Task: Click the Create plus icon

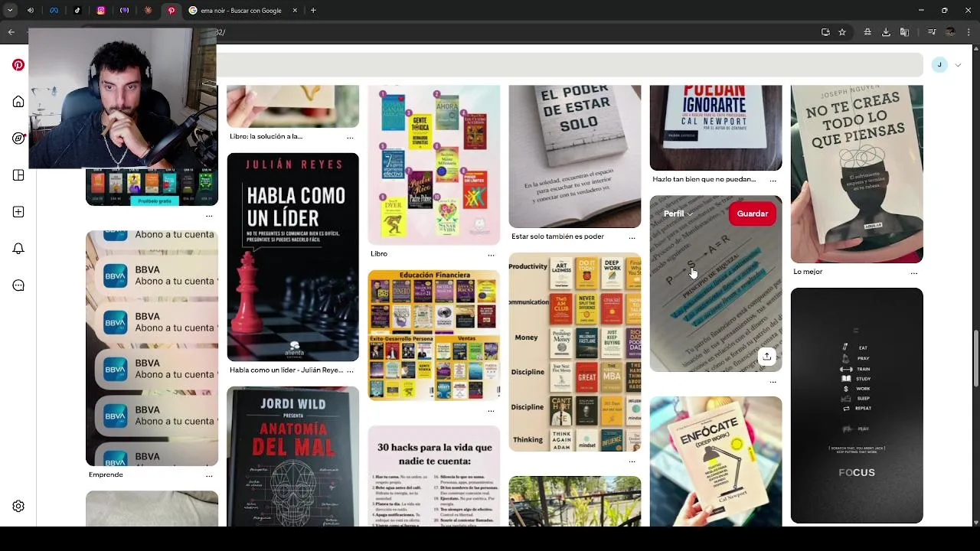Action: pyautogui.click(x=18, y=212)
